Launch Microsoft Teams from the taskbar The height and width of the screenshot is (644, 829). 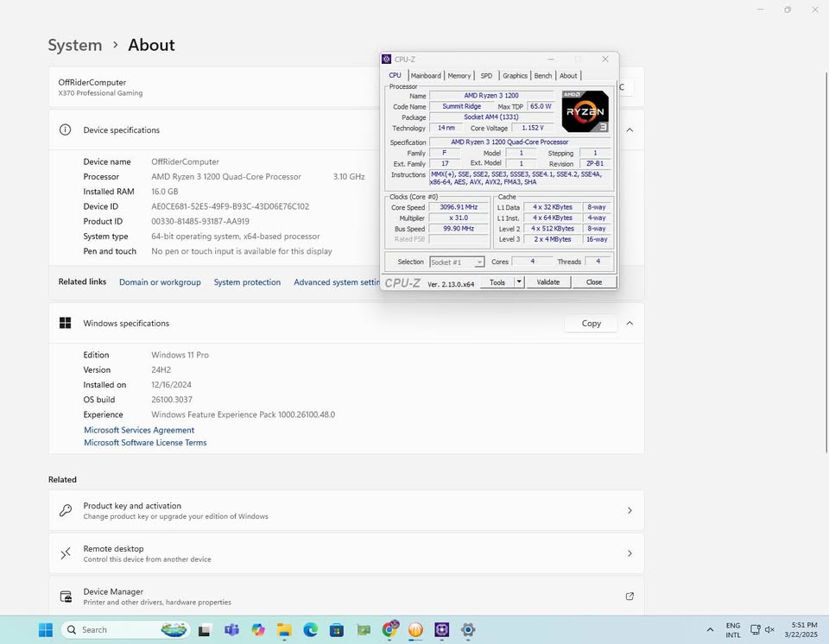tap(231, 629)
